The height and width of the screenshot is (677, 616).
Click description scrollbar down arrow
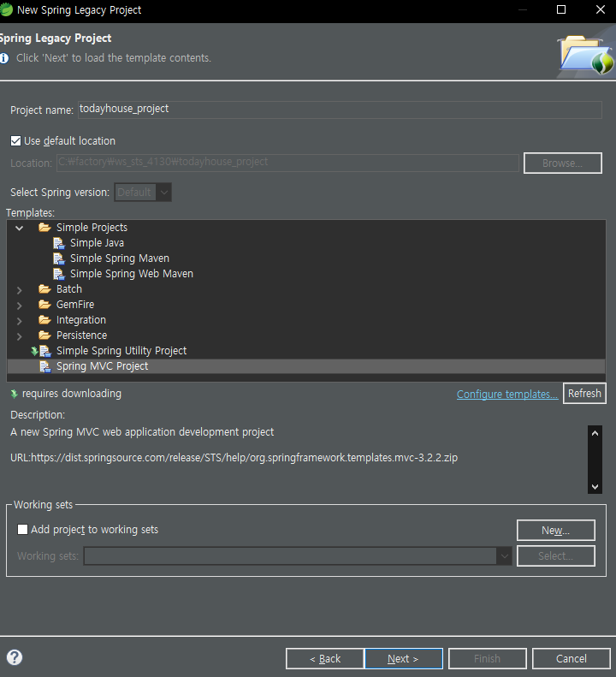click(595, 487)
